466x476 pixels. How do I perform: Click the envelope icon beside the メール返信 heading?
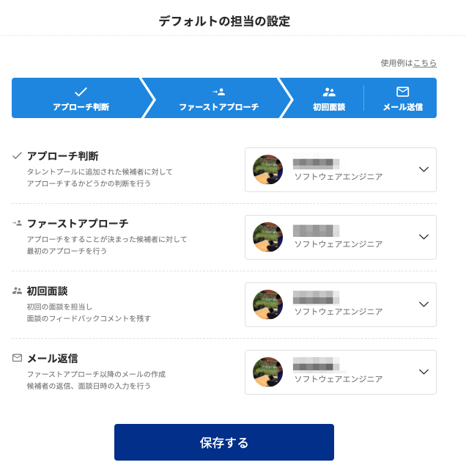(x=17, y=358)
